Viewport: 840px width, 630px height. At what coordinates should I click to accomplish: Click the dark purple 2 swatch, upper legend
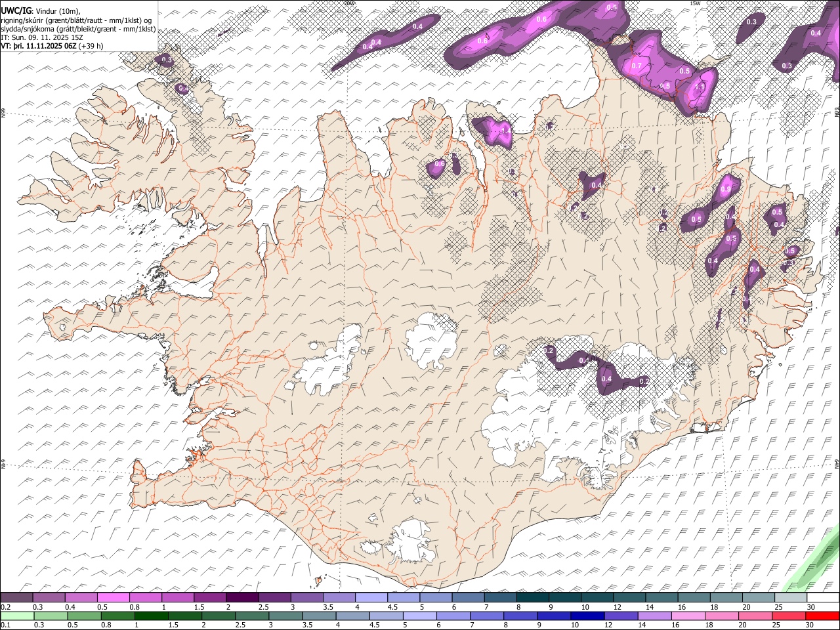(x=241, y=598)
